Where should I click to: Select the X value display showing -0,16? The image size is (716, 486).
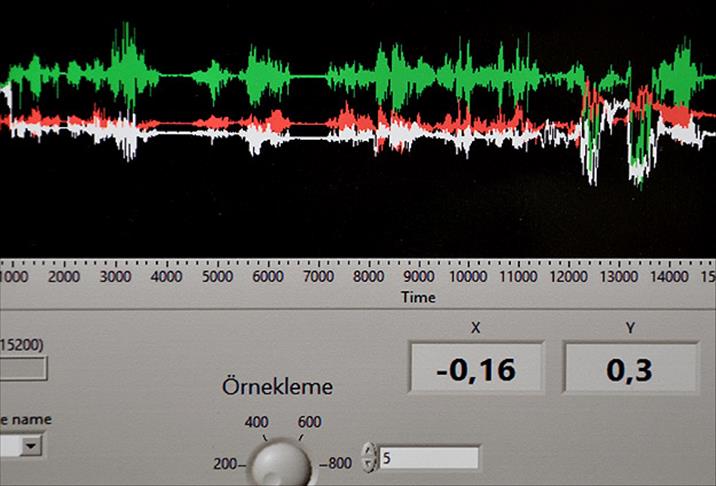point(475,370)
